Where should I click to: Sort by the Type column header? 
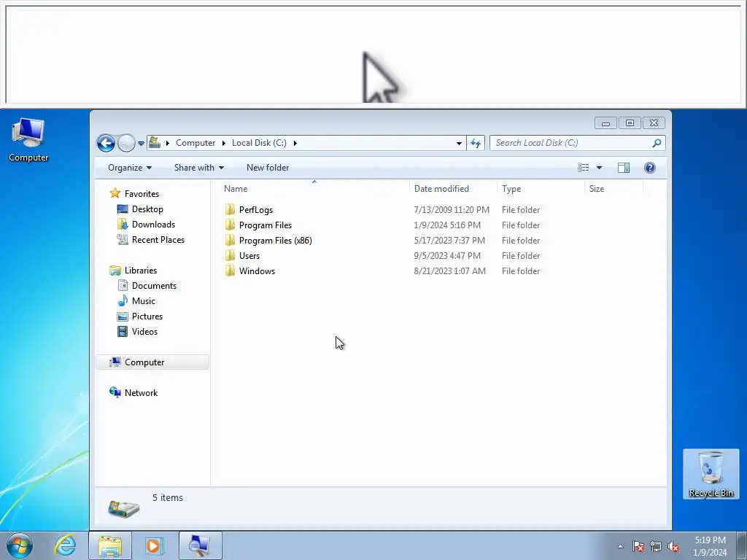coord(541,189)
